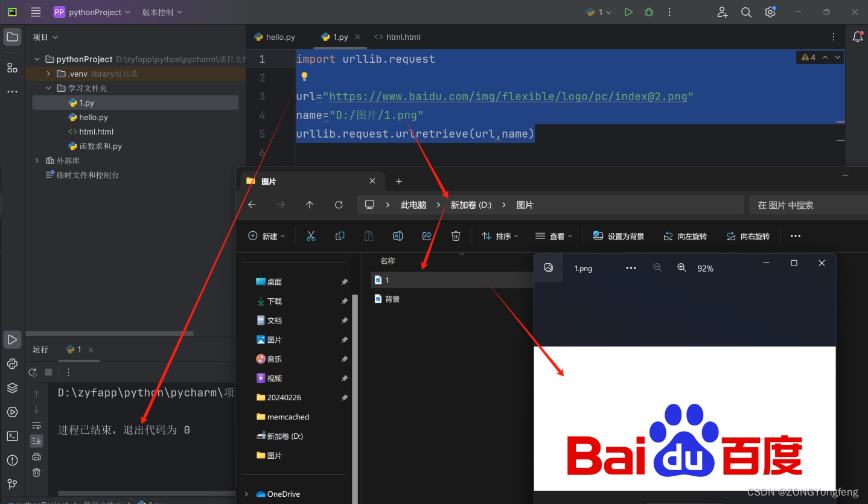The height and width of the screenshot is (504, 868).
Task: Open the 项目 view dropdown in Project panel
Action: click(x=45, y=37)
